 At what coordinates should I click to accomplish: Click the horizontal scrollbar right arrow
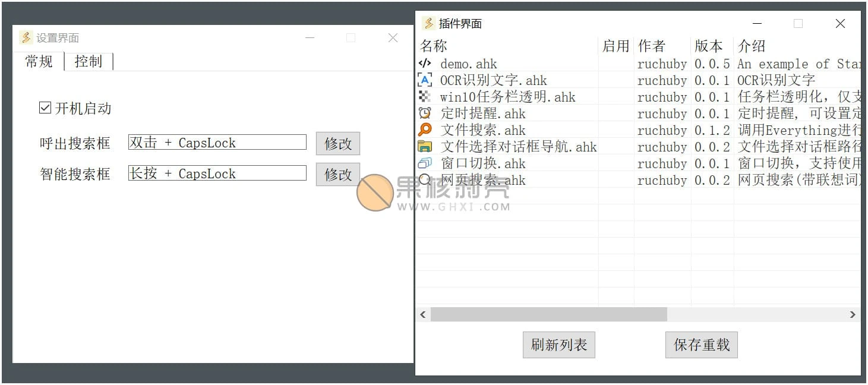click(853, 314)
